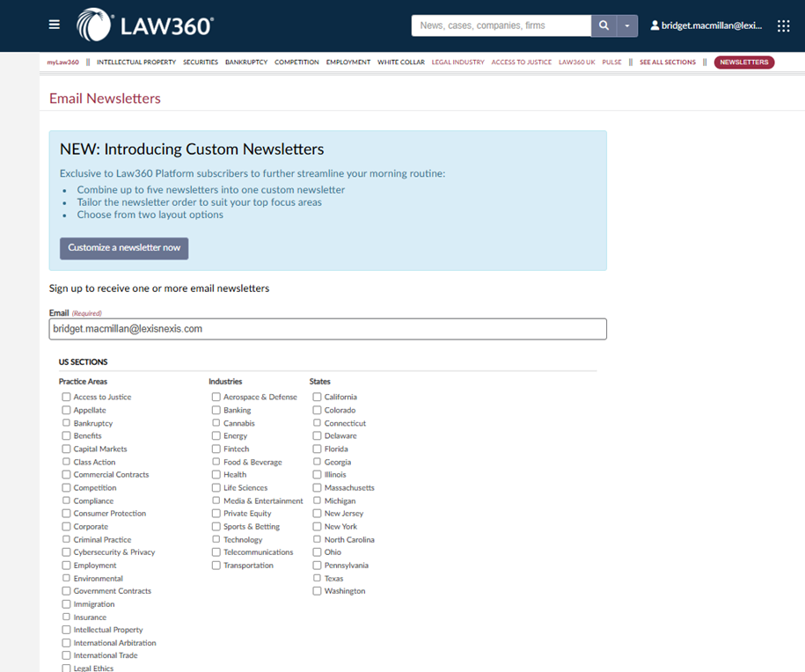Enable the Fintech industry checkbox
805x672 pixels.
pyautogui.click(x=216, y=449)
